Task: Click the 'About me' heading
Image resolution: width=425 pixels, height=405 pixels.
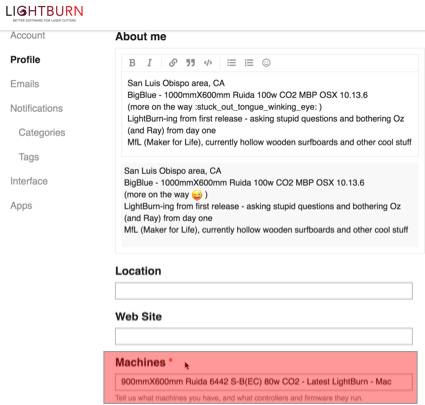Action: (x=141, y=37)
